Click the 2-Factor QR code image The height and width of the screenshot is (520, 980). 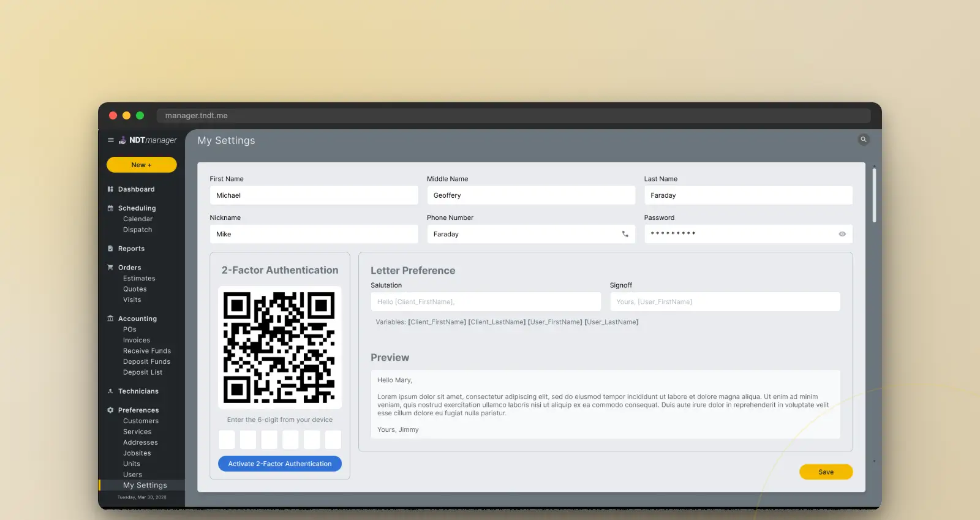[279, 347]
